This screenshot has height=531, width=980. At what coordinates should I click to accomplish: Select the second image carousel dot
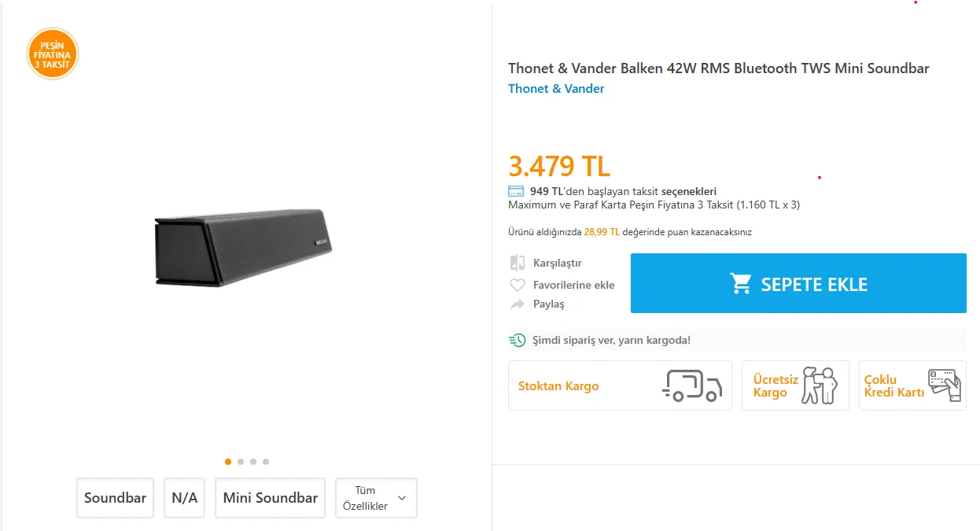(241, 462)
